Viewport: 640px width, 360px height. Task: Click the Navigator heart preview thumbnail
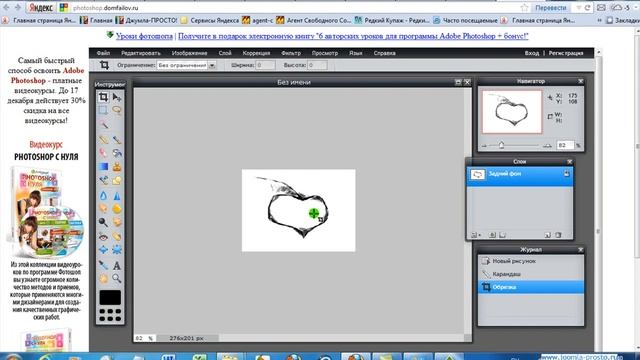point(512,112)
